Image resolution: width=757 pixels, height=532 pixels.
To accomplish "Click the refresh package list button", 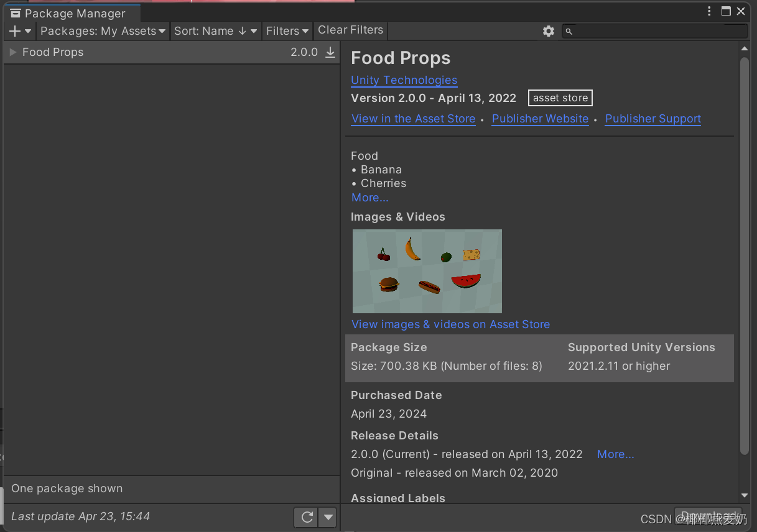I will pyautogui.click(x=306, y=517).
